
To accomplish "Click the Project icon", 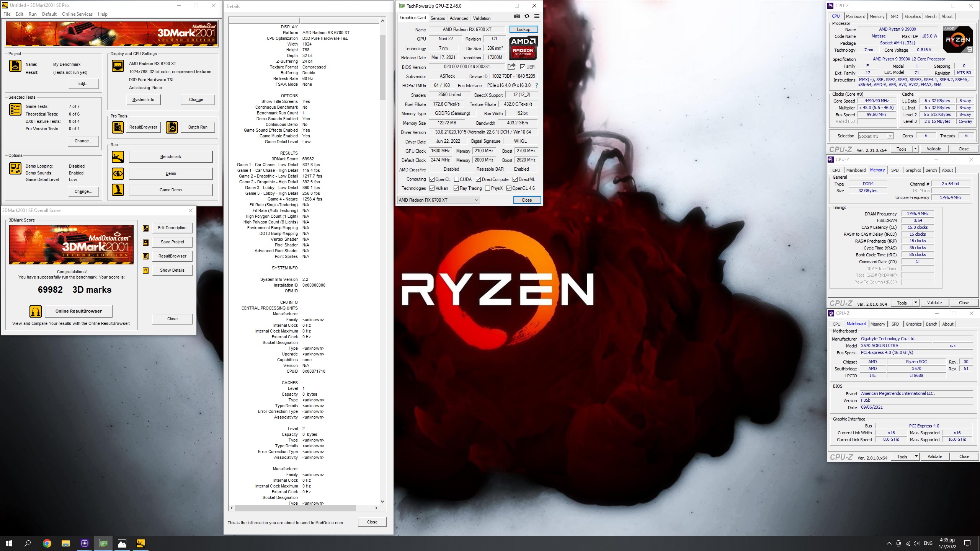I will tap(15, 66).
